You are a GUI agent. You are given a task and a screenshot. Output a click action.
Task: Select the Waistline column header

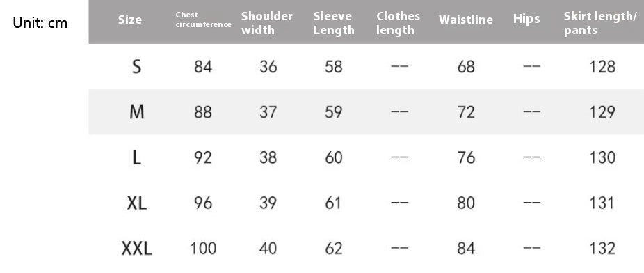click(x=466, y=19)
